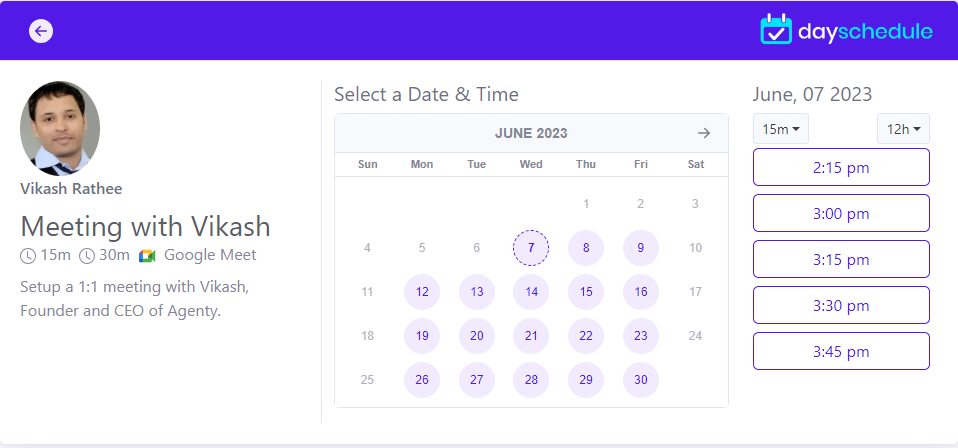Select the 2:15 pm time slot
Image resolution: width=958 pixels, height=448 pixels.
pos(841,167)
